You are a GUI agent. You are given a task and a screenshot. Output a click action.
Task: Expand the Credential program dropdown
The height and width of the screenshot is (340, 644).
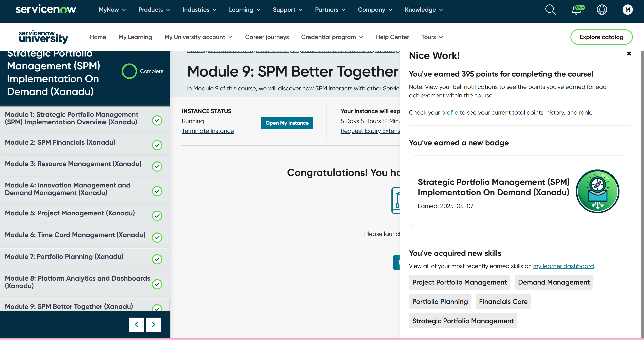(x=332, y=37)
